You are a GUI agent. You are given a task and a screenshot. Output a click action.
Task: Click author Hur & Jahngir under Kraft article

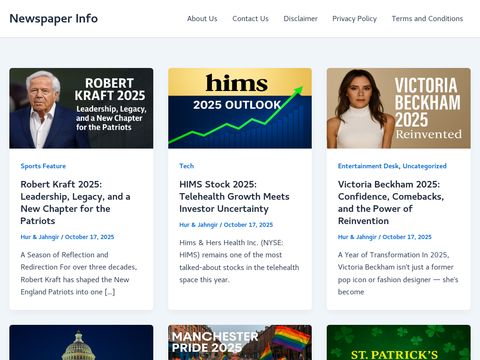pos(40,237)
